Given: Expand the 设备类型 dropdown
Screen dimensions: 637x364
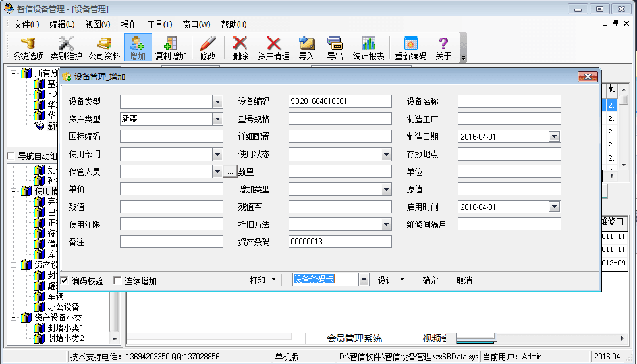Looking at the screenshot, I should click(x=218, y=101).
